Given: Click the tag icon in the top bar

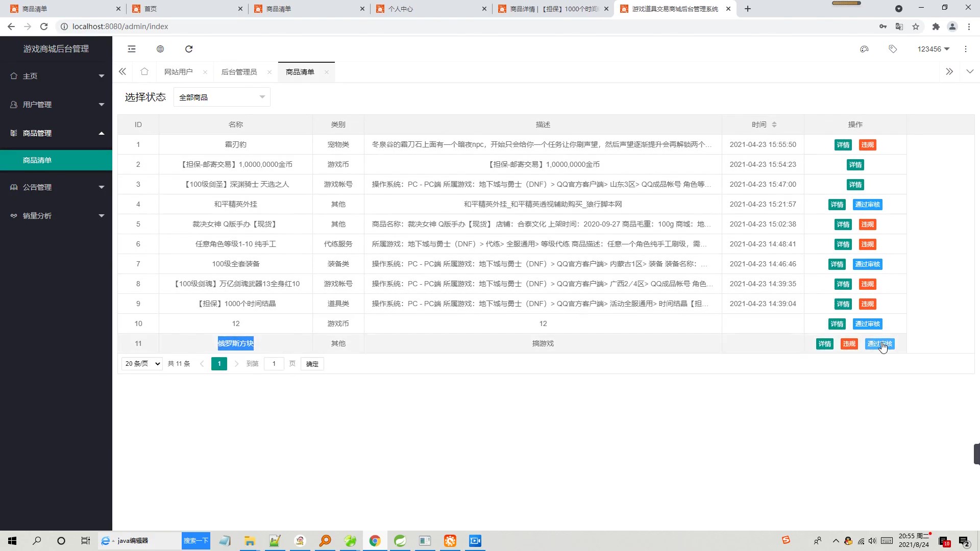Looking at the screenshot, I should pyautogui.click(x=893, y=48).
